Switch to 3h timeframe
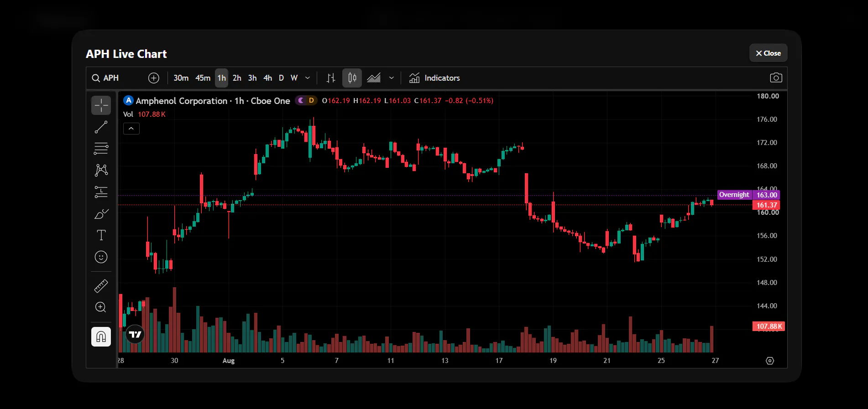Screen dimensions: 868x409 pyautogui.click(x=252, y=78)
